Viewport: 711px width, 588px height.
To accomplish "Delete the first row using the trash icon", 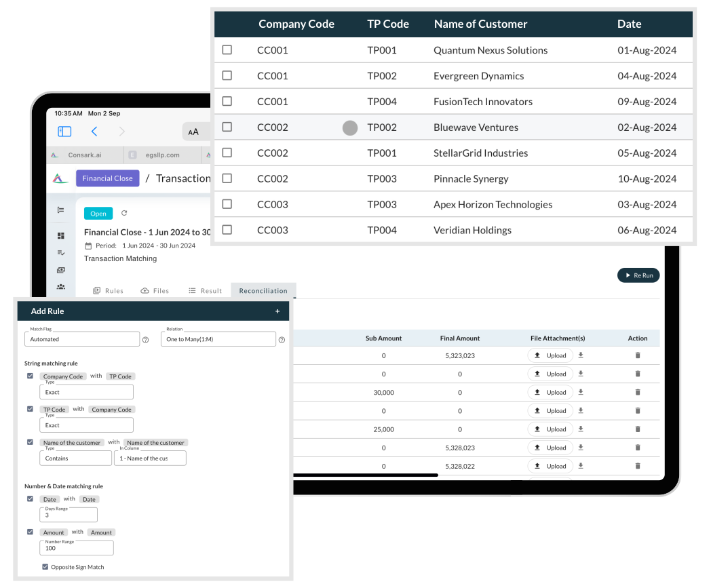I will click(637, 355).
